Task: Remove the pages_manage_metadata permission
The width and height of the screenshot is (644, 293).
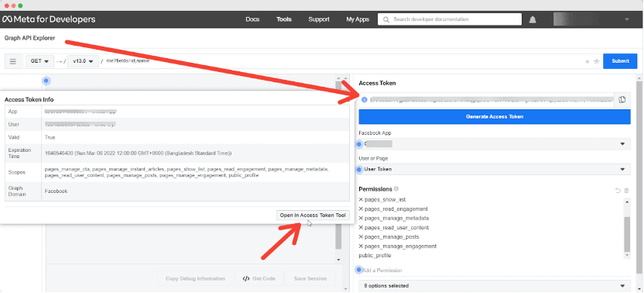Action: pos(361,218)
